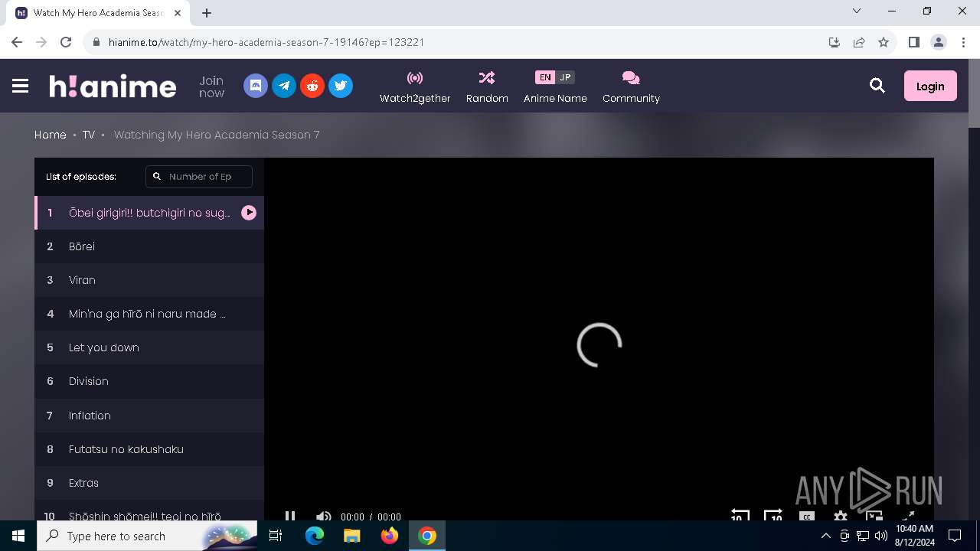Rewind 10 seconds in the player
Image resolution: width=980 pixels, height=551 pixels.
coord(740,515)
